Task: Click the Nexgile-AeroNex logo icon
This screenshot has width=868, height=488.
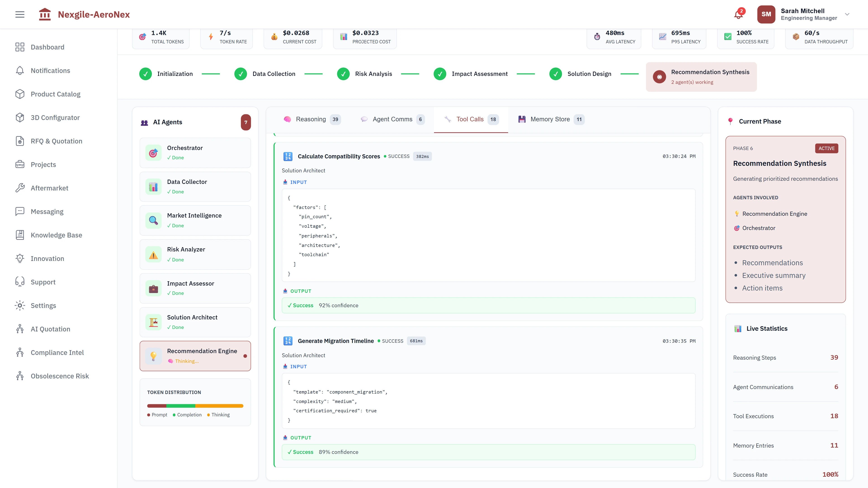Action: click(45, 14)
